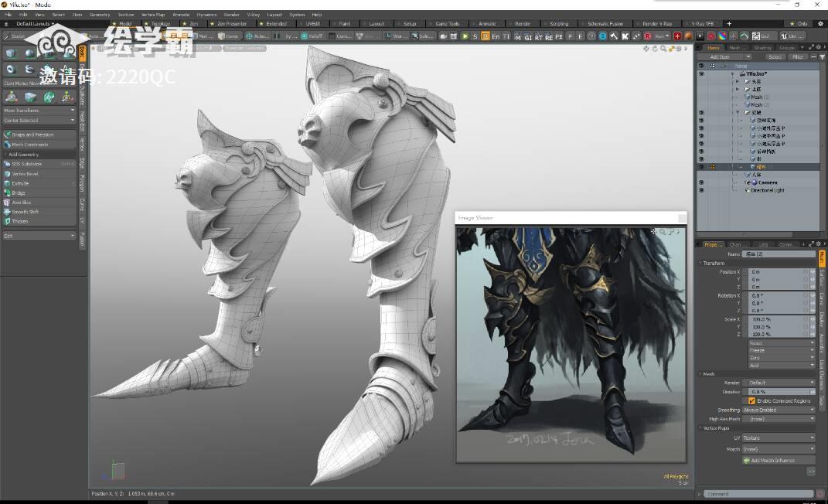Click the GoZ toolbar icon
This screenshot has width=828, height=504.
point(762,36)
